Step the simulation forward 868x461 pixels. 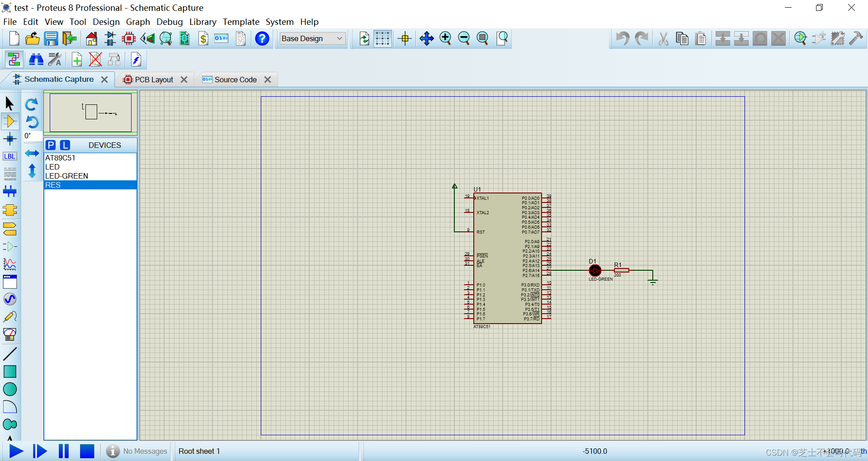[40, 451]
